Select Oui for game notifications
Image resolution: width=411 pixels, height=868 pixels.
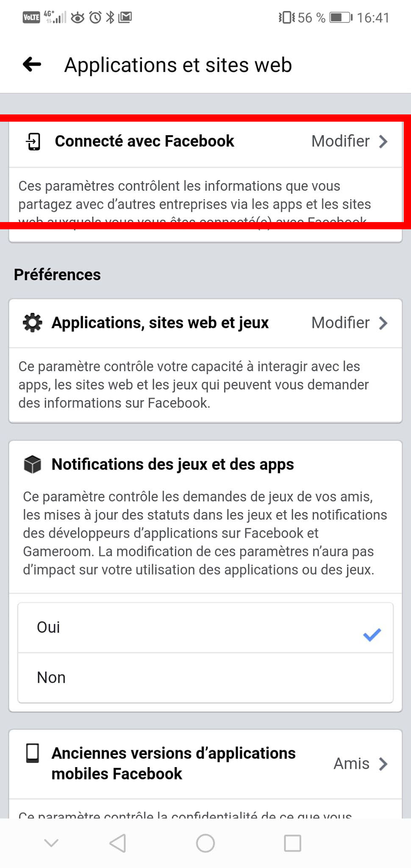tap(49, 627)
